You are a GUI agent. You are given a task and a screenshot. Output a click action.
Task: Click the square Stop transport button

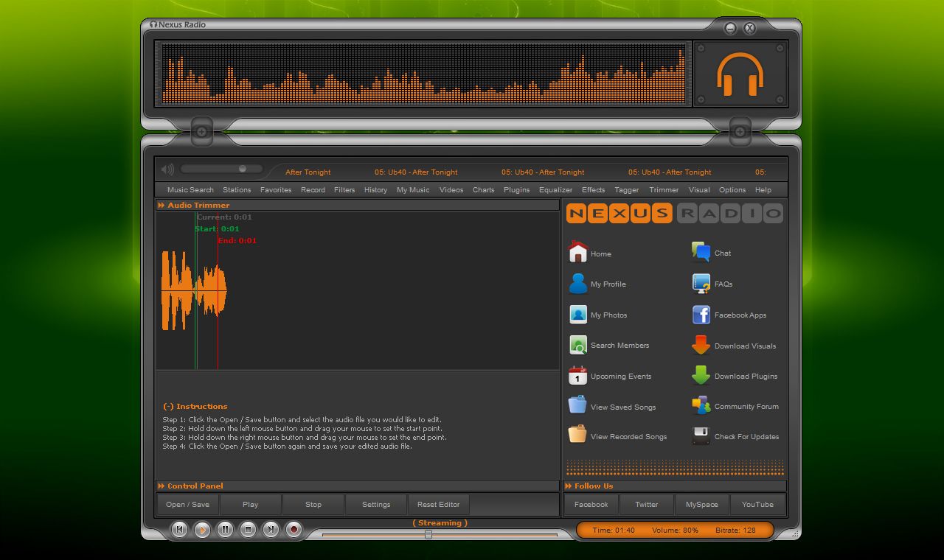pos(248,529)
